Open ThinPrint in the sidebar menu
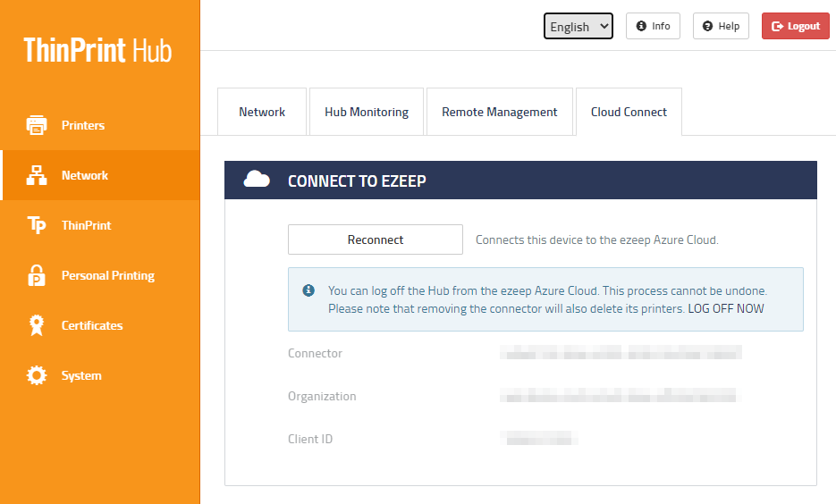 [100, 225]
